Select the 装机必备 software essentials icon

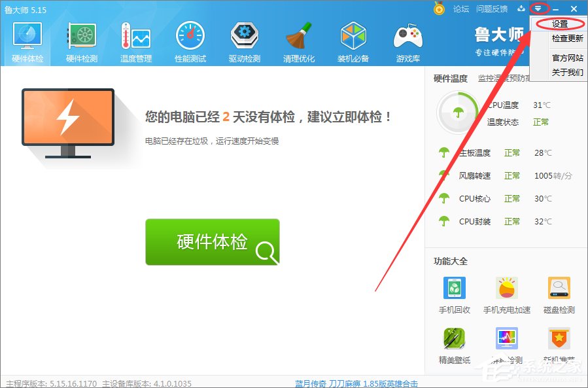[x=353, y=39]
